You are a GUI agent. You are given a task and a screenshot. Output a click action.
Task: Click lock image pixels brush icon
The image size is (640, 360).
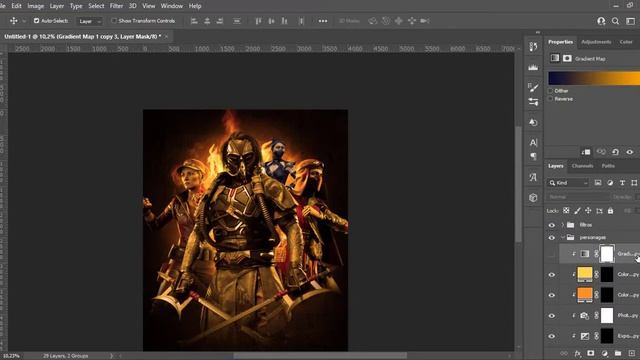577,211
